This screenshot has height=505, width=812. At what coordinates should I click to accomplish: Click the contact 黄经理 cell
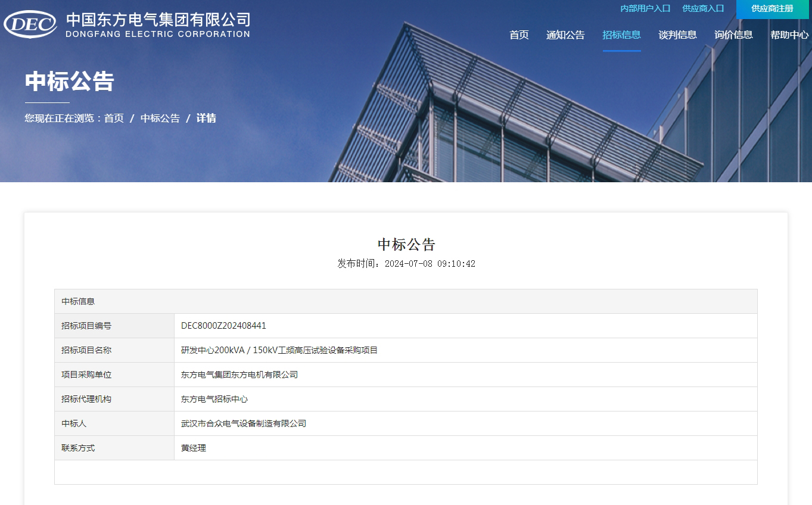[194, 448]
